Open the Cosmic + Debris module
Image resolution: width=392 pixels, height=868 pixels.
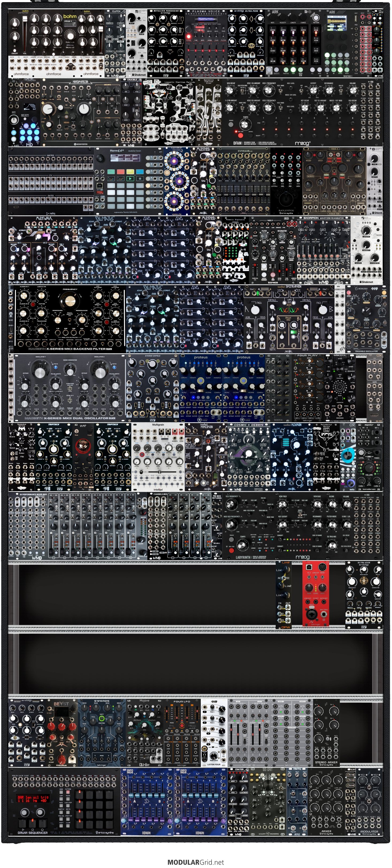click(x=249, y=457)
